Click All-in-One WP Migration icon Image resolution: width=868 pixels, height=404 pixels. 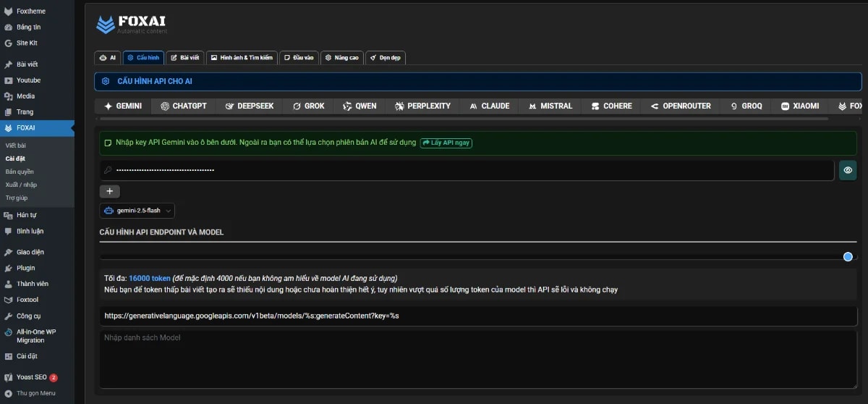coord(9,332)
